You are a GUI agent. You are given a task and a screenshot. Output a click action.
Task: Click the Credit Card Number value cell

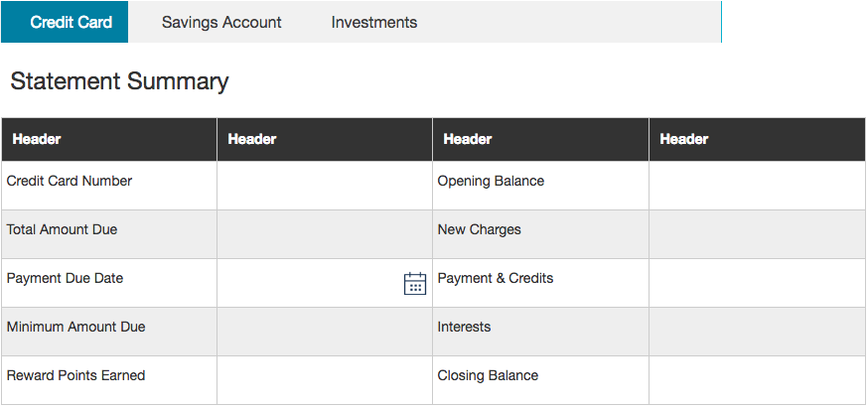(x=325, y=186)
